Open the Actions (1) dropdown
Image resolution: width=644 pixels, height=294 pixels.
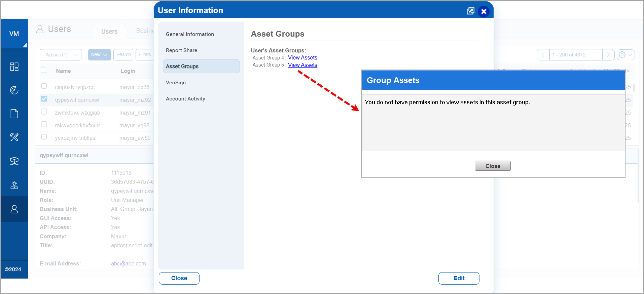61,55
